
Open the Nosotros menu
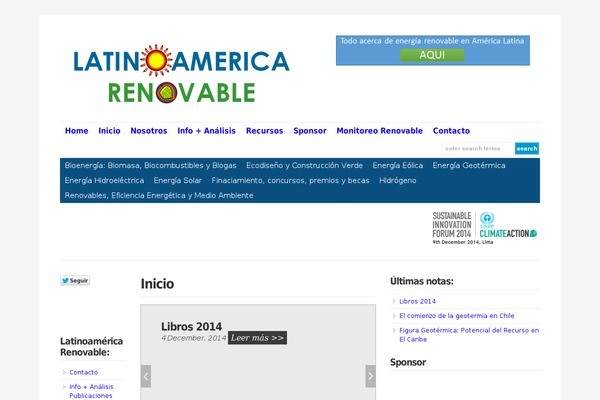coord(149,131)
